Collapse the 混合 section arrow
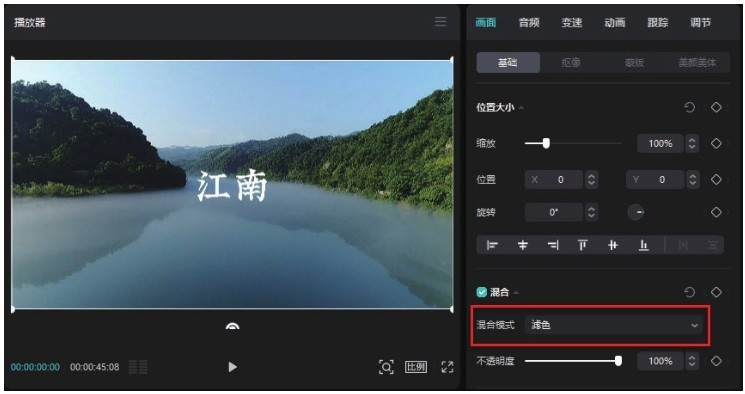The image size is (745, 394). click(x=516, y=292)
